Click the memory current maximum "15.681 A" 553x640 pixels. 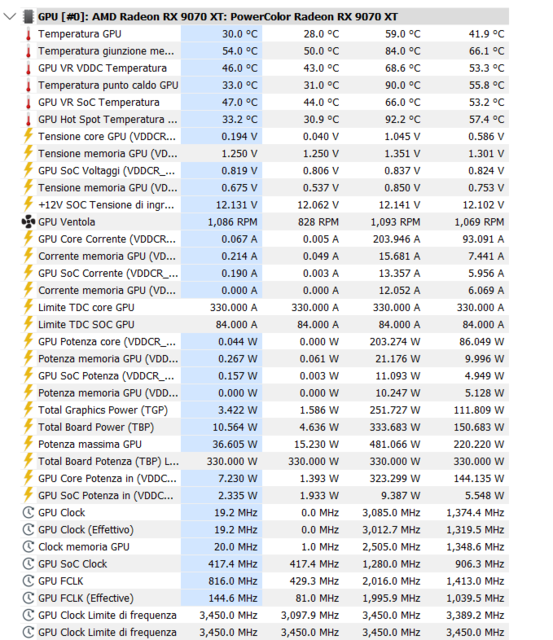tap(399, 256)
